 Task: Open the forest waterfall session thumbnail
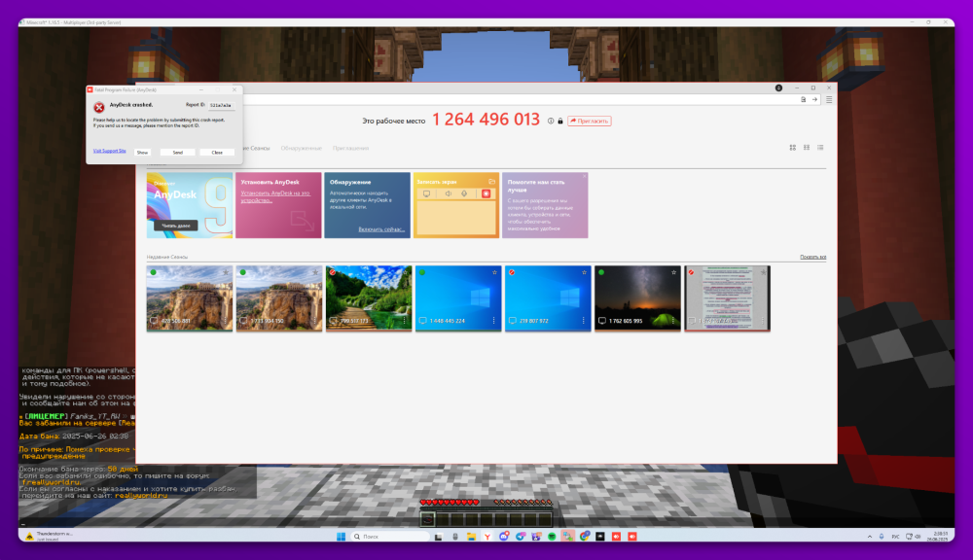tap(369, 298)
